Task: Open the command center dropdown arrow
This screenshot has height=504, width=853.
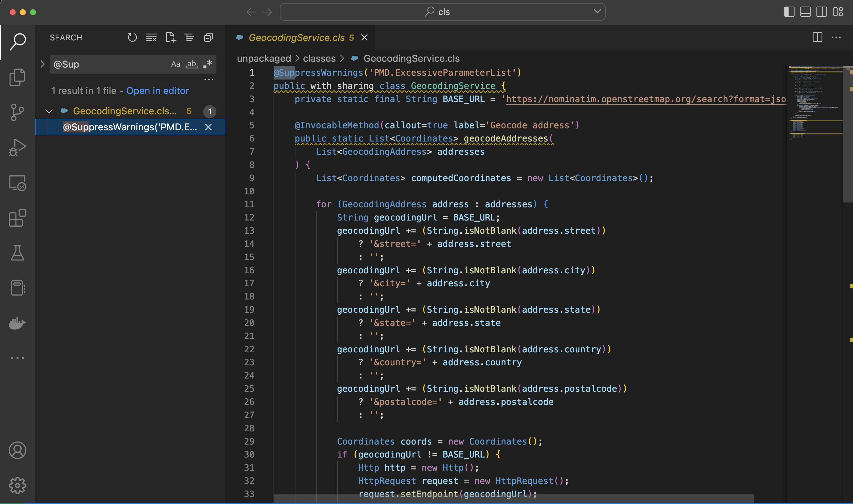Action: (597, 11)
